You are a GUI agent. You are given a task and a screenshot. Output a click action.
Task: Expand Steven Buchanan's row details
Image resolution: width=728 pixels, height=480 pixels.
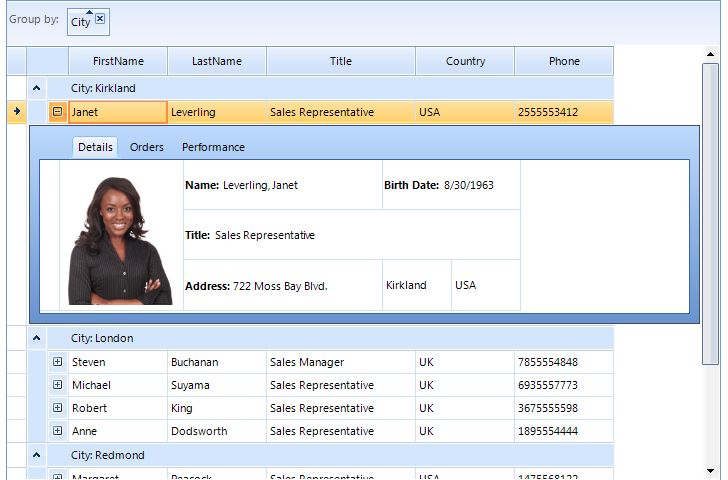57,362
